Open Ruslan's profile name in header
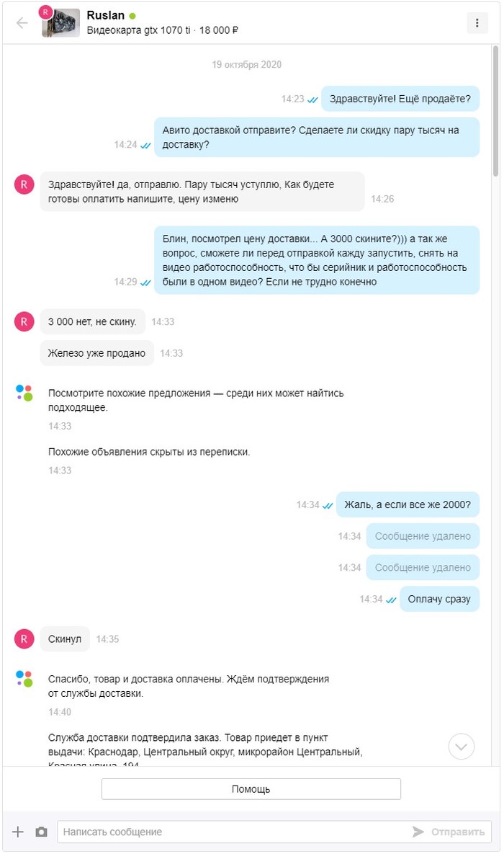This screenshot has height=859, width=504. (x=106, y=15)
